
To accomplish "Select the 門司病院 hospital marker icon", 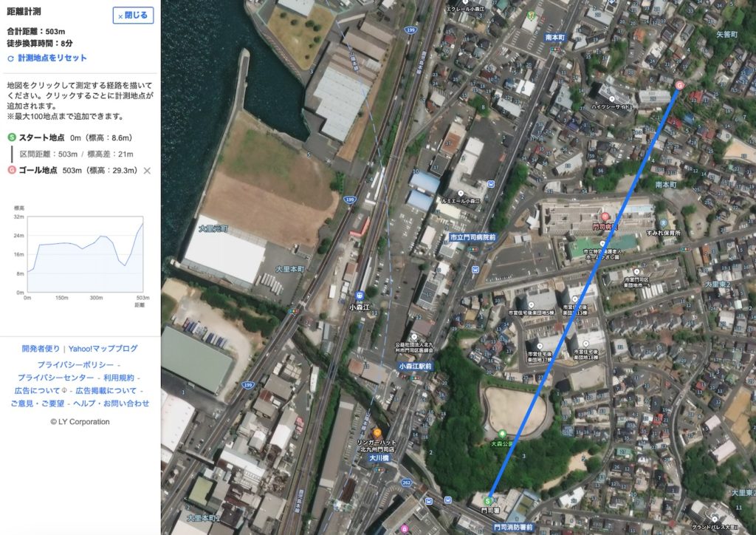I will tap(605, 217).
